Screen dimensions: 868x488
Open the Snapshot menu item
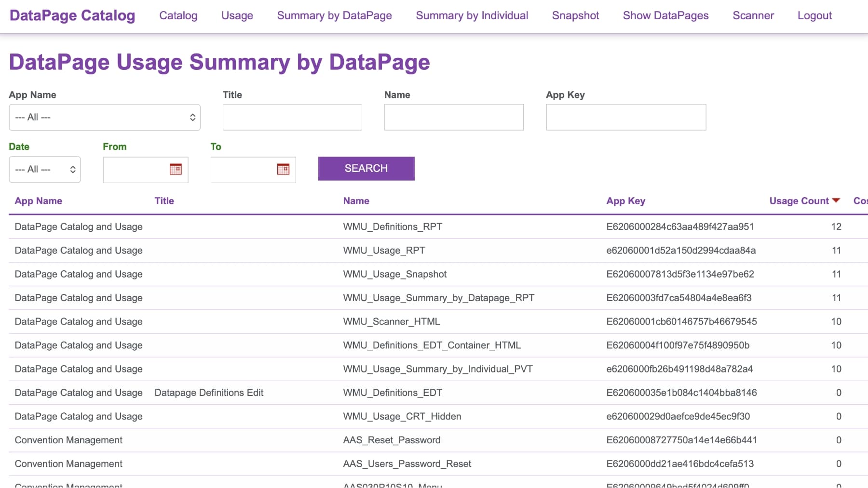coord(575,15)
